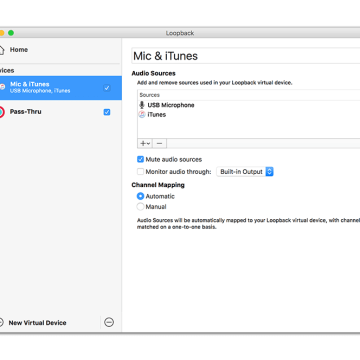Select the Mic & iTunes virtual device
360x360 pixels.
[60, 88]
